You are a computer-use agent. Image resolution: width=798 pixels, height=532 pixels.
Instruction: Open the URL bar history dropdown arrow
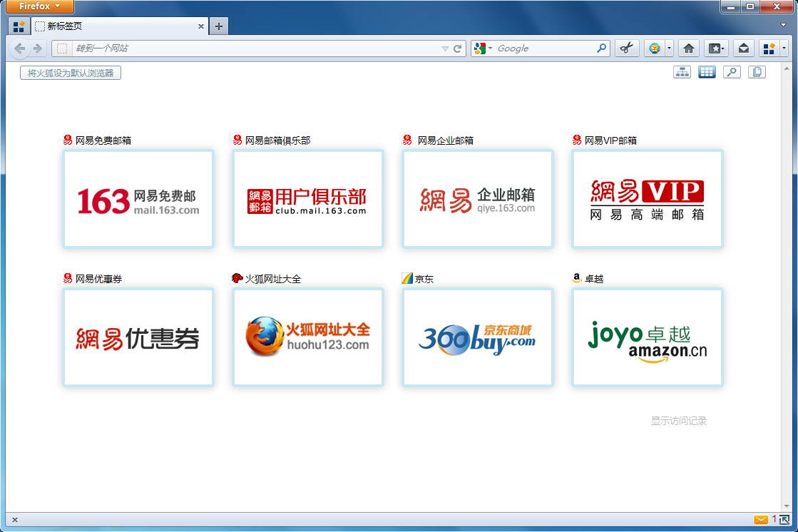coord(445,48)
